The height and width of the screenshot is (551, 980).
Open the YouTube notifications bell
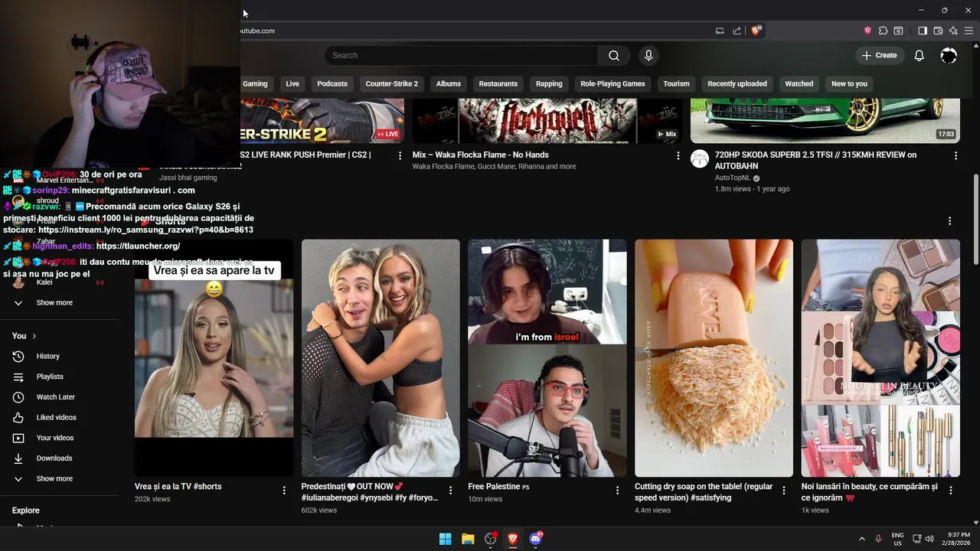(x=920, y=55)
